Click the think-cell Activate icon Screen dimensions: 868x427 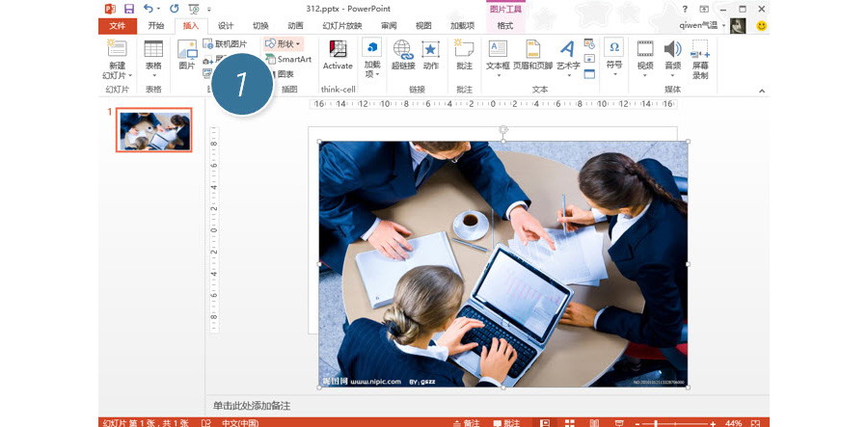[338, 54]
